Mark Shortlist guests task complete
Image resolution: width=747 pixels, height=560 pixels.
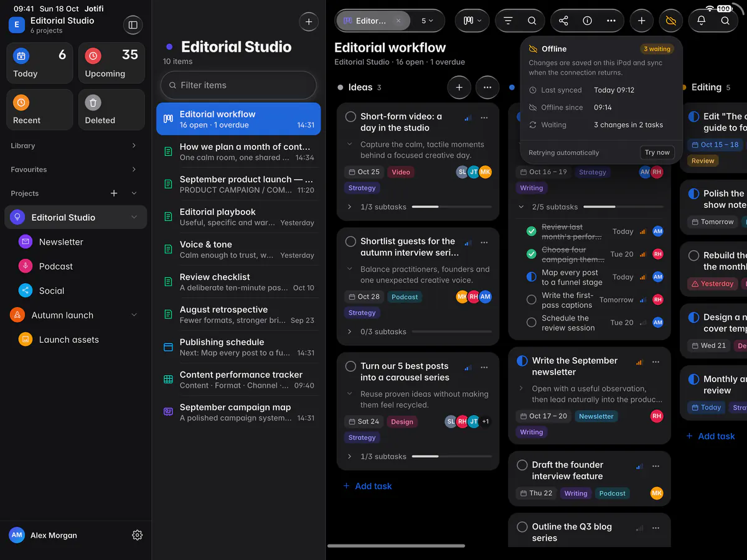(350, 241)
